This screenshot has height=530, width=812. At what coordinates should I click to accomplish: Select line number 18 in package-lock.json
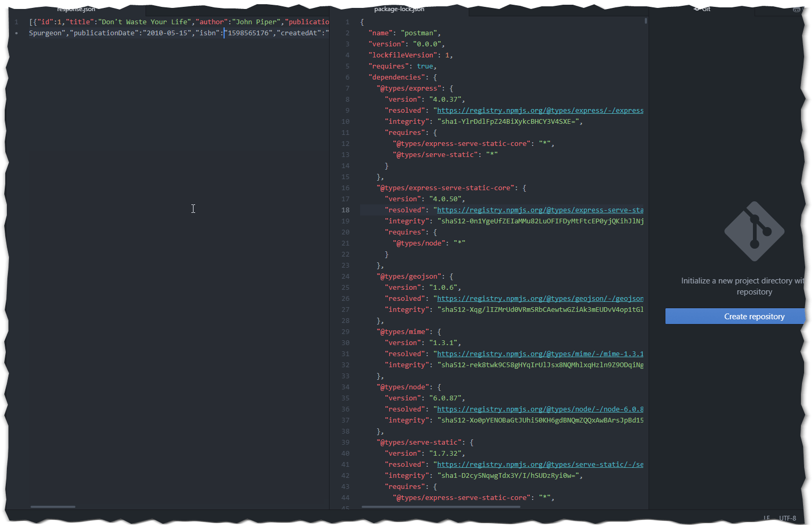point(345,210)
